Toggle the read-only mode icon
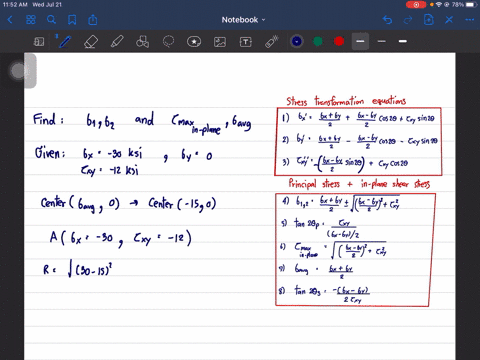 [39, 42]
